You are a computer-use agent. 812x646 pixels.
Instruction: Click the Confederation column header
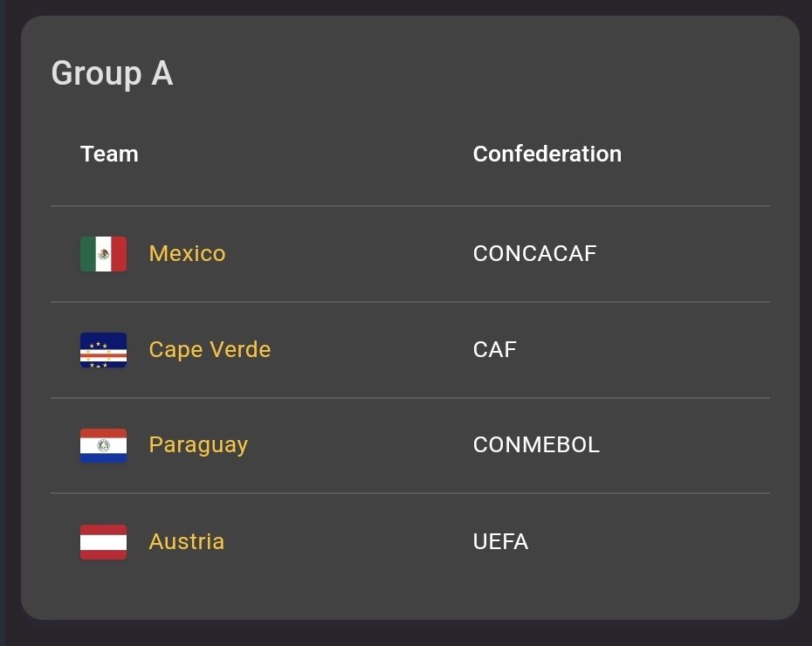pos(547,154)
